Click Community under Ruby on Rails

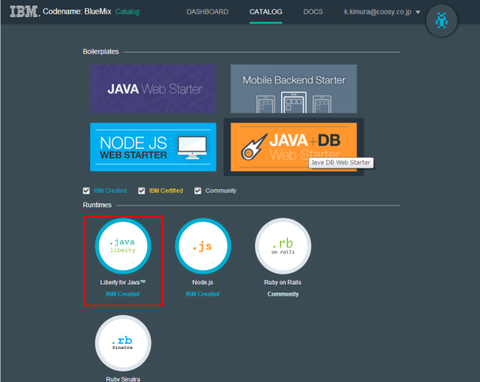pyautogui.click(x=283, y=294)
